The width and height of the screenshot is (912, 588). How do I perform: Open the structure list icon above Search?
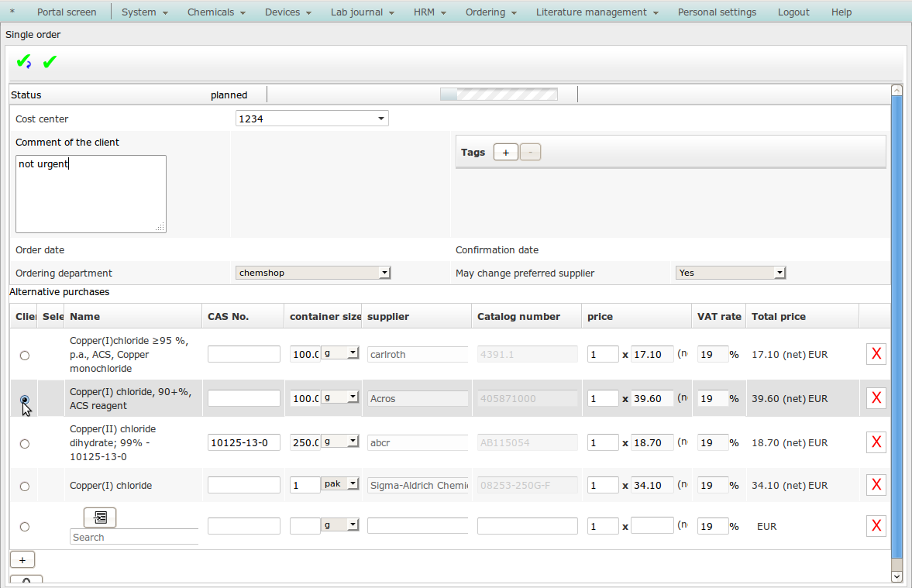(100, 518)
